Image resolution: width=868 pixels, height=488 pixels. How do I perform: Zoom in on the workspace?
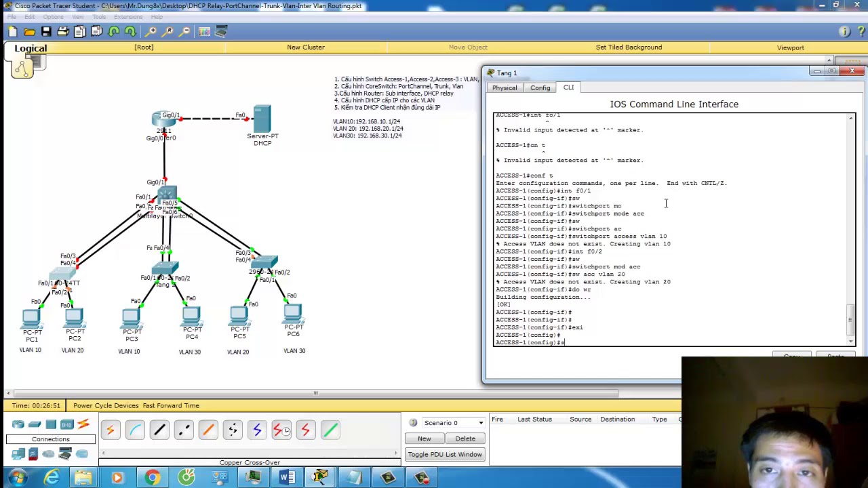[x=151, y=31]
